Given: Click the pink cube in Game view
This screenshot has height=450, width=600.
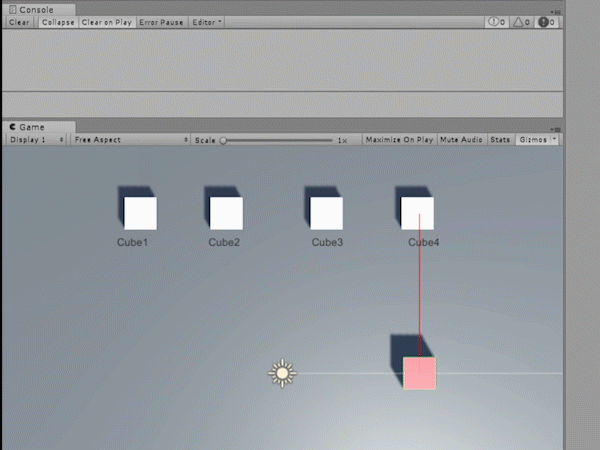Looking at the screenshot, I should 419,373.
